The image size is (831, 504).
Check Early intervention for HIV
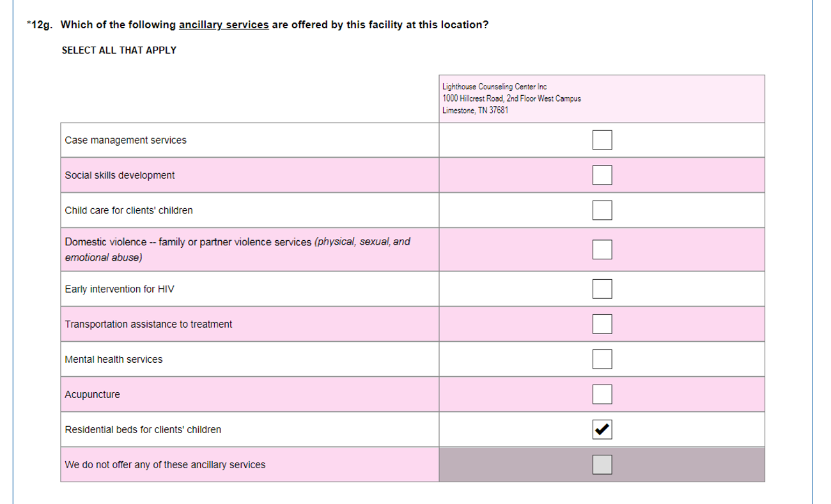(x=602, y=289)
